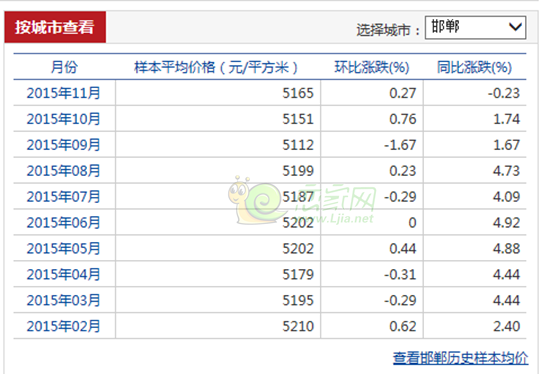
Task: Click price 5195 in March row
Action: (x=298, y=301)
